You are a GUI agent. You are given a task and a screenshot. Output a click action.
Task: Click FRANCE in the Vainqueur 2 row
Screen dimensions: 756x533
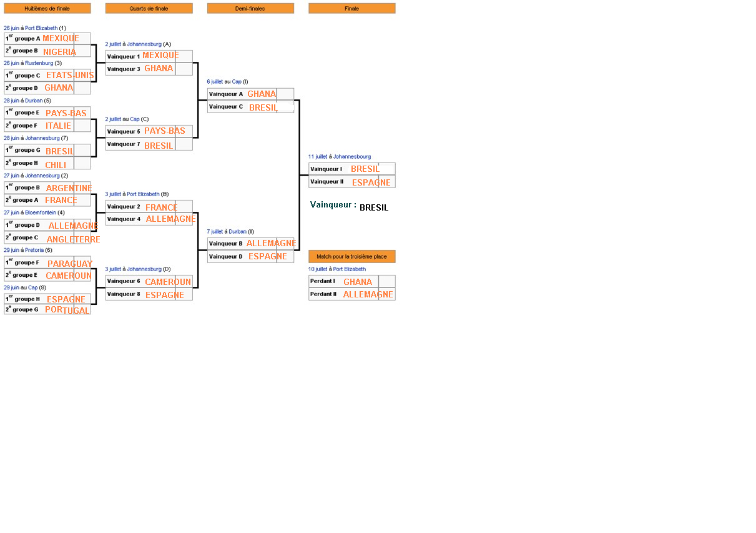click(x=162, y=207)
